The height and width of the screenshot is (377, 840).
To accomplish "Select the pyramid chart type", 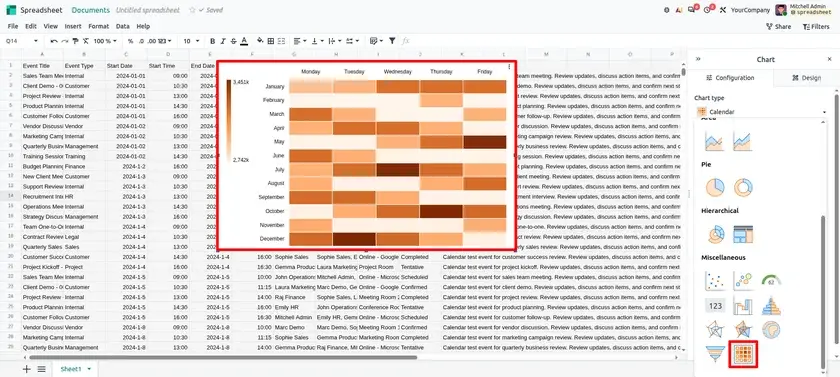I will coord(771,306).
